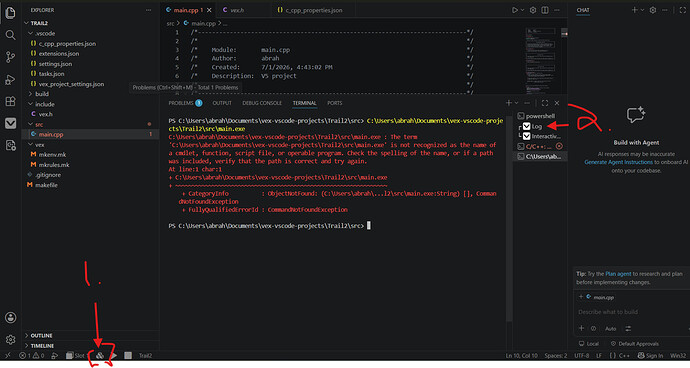The width and height of the screenshot is (690, 368).
Task: Click the Default Approvals button
Action: coord(634,343)
